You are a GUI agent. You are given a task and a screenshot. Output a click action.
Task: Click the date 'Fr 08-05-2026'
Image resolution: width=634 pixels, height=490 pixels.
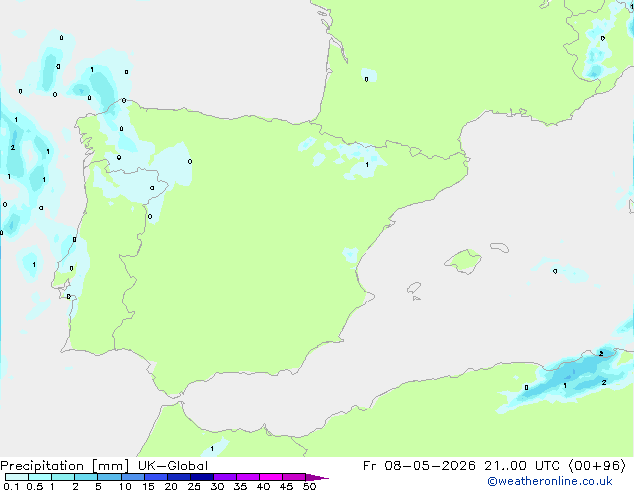pyautogui.click(x=419, y=466)
